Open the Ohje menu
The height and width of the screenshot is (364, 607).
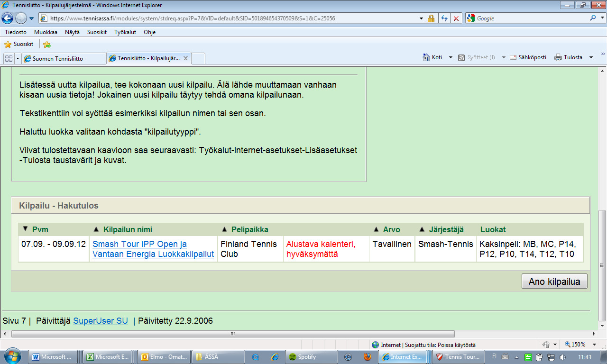pyautogui.click(x=149, y=32)
